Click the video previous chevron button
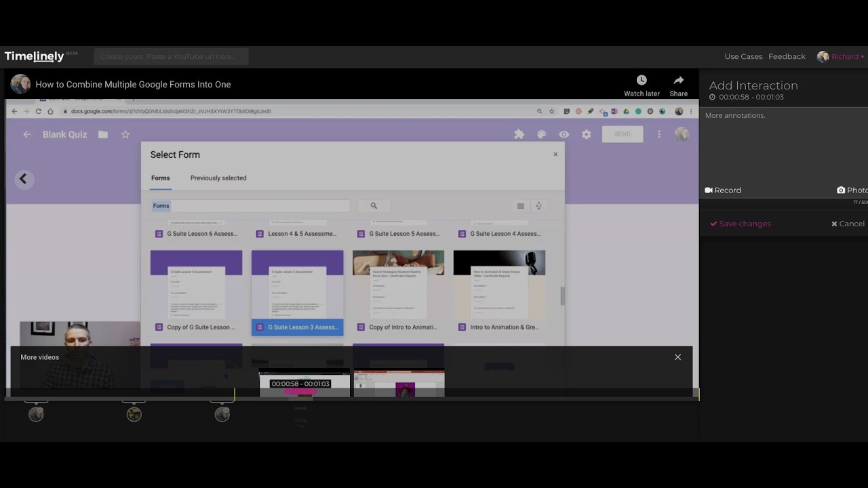 click(x=23, y=179)
